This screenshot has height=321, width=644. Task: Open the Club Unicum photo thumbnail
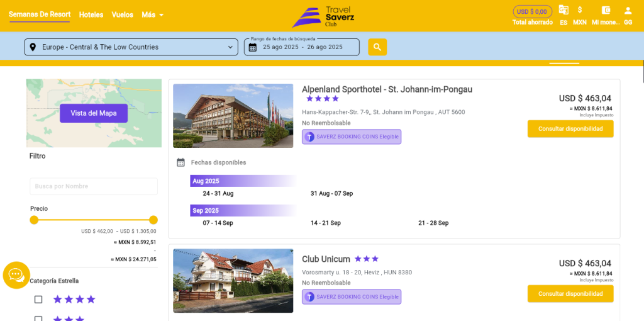tap(233, 281)
